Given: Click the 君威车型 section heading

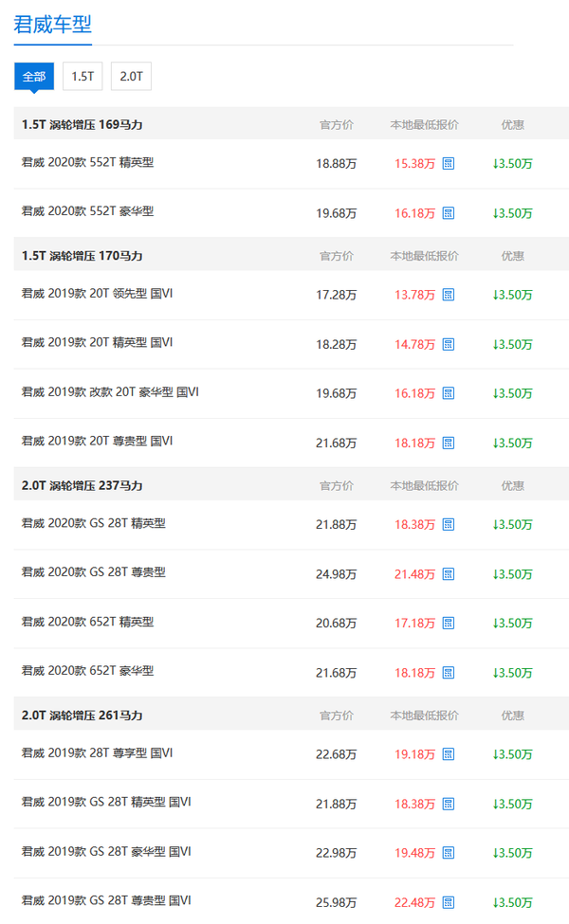Looking at the screenshot, I should coord(52,25).
